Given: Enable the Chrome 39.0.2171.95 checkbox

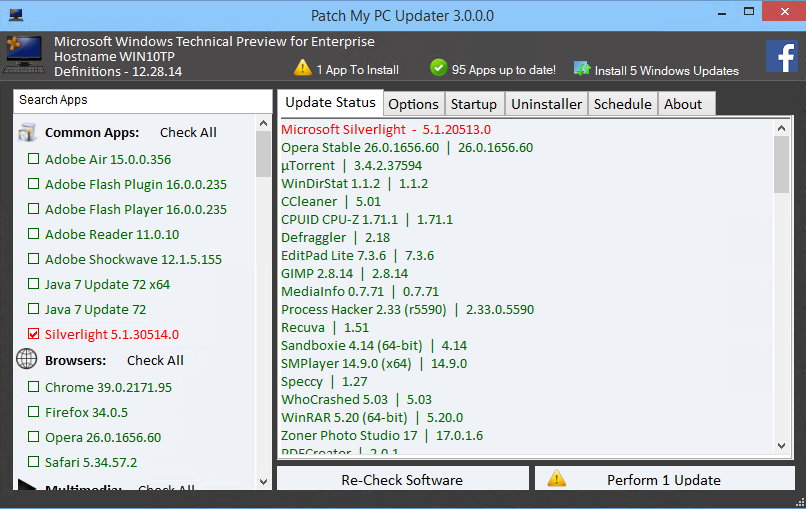Looking at the screenshot, I should click(34, 387).
